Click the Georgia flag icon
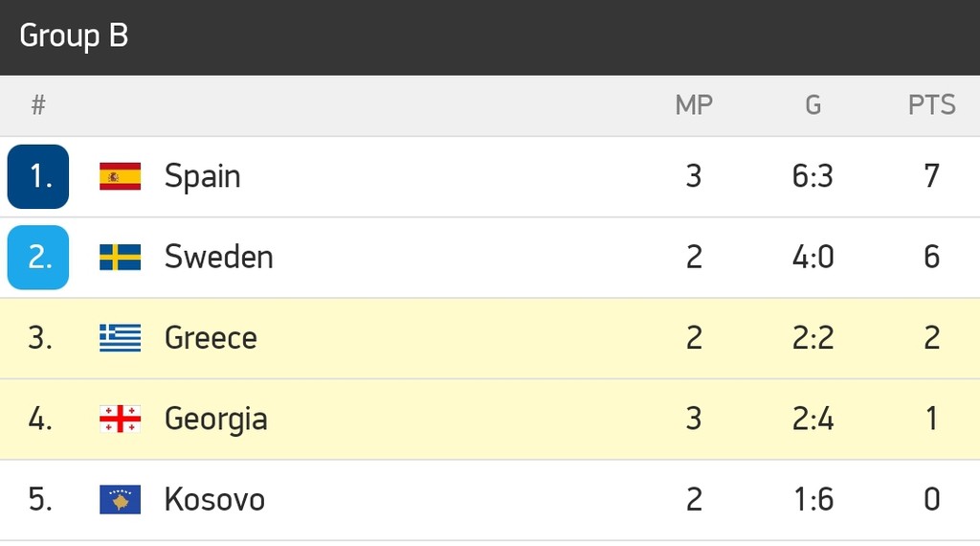 (120, 419)
